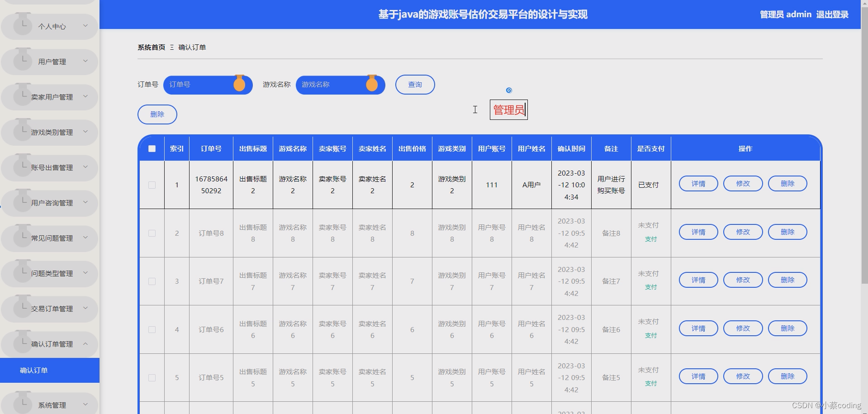This screenshot has width=868, height=414.
Task: Open the 个人中心 menu label
Action: 52,26
